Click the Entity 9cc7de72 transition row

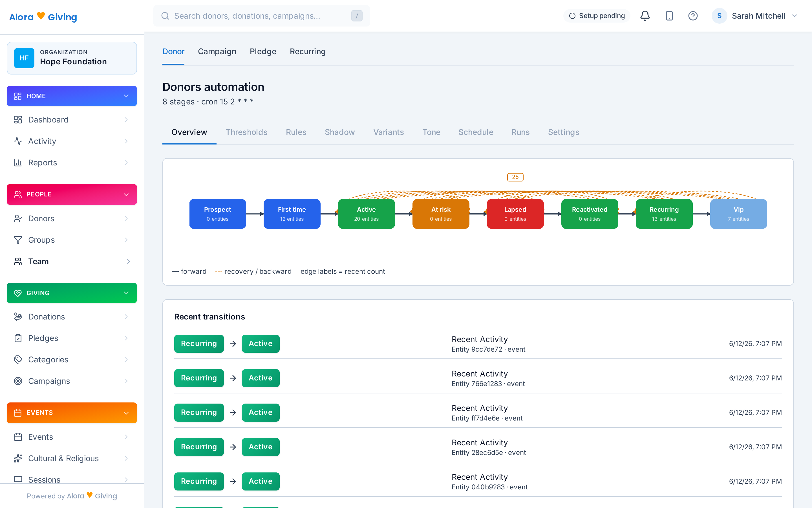coord(478,344)
